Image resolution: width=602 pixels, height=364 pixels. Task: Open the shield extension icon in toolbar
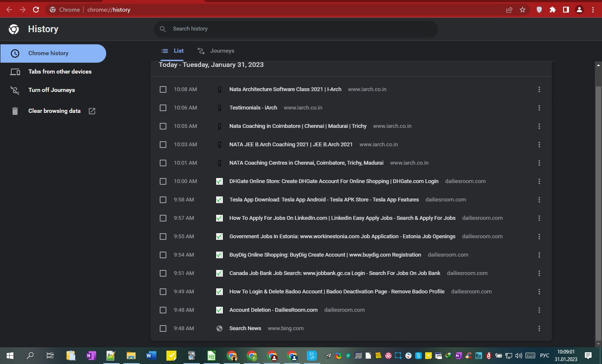539,10
